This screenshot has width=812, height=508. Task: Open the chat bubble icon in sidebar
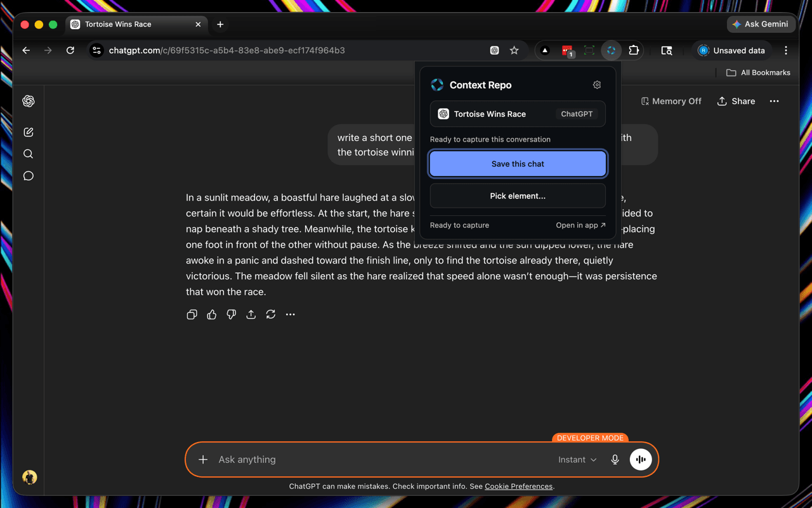click(29, 176)
